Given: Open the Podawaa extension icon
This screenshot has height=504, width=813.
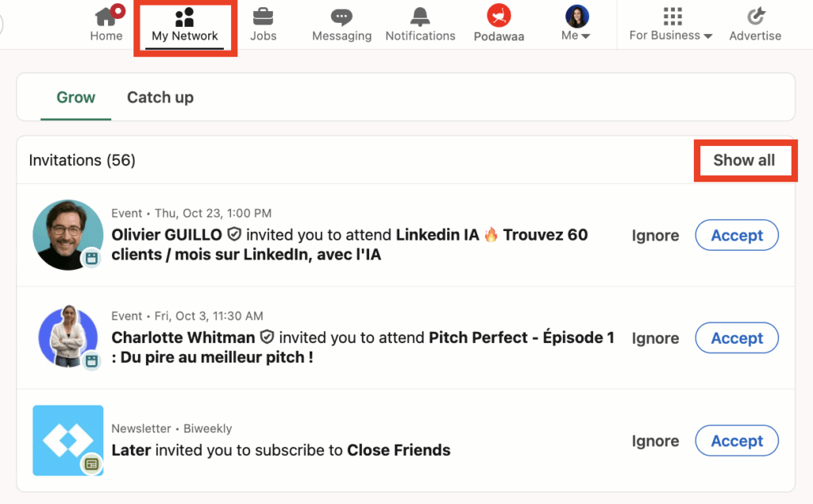Looking at the screenshot, I should click(x=499, y=15).
